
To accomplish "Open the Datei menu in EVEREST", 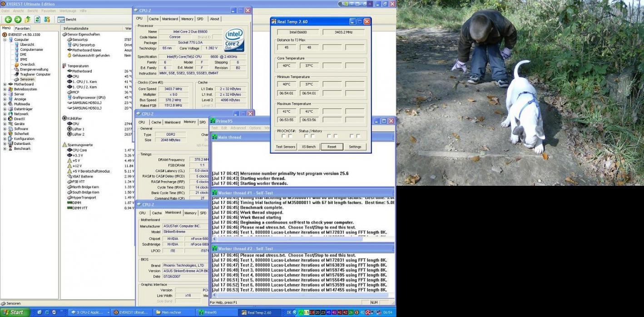I will click(5, 10).
